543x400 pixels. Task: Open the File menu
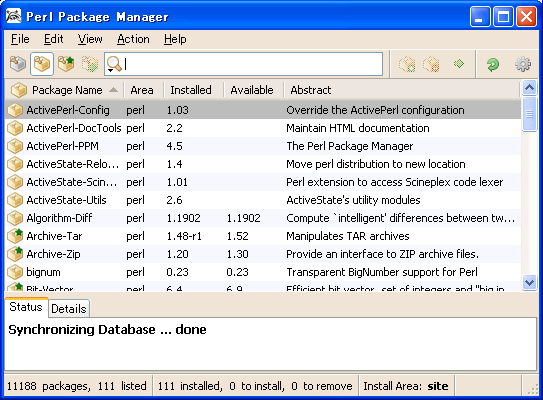(20, 39)
